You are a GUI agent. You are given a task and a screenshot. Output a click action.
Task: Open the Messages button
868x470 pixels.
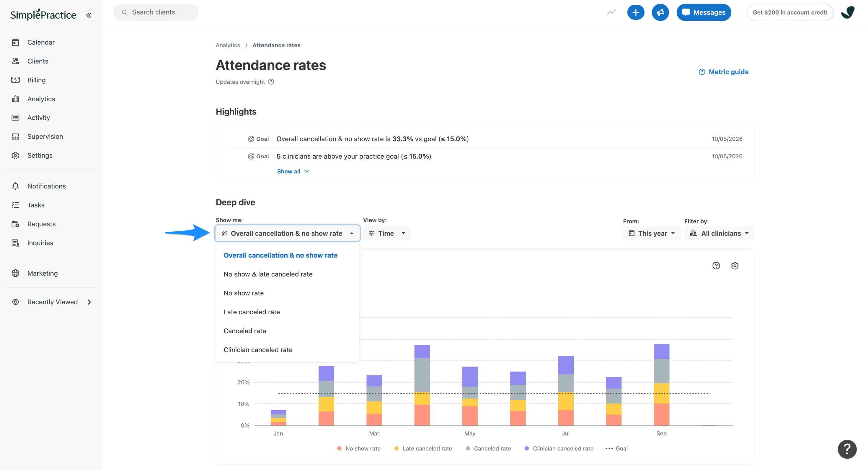pos(704,12)
